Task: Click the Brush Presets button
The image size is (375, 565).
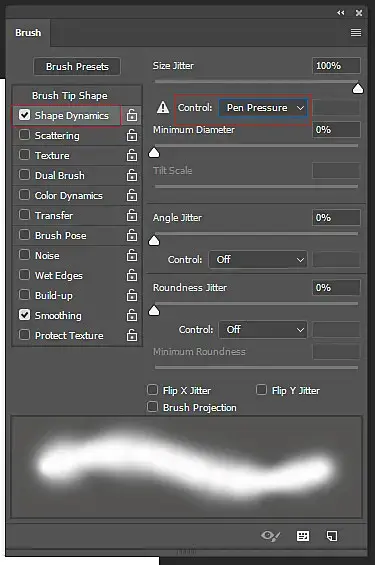Action: [77, 67]
